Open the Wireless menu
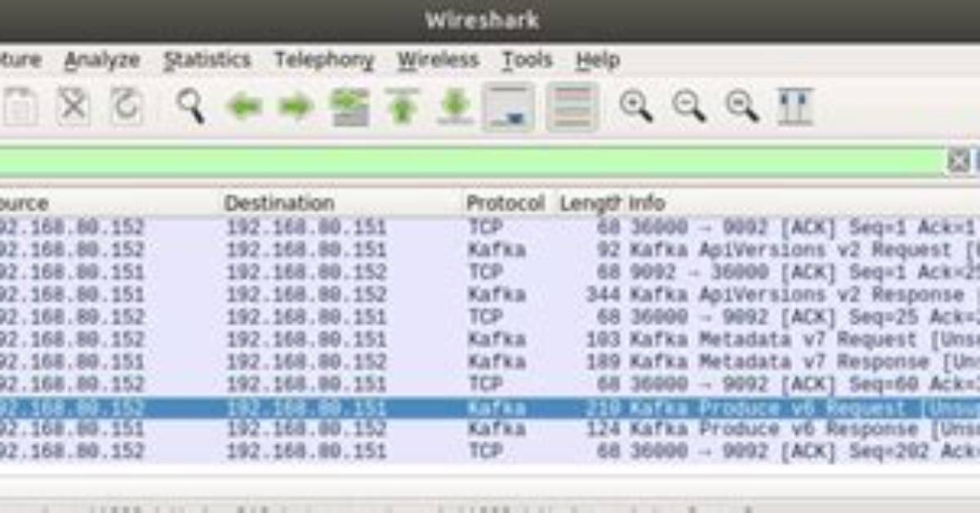Viewport: 980px width, 513px height. [439, 60]
